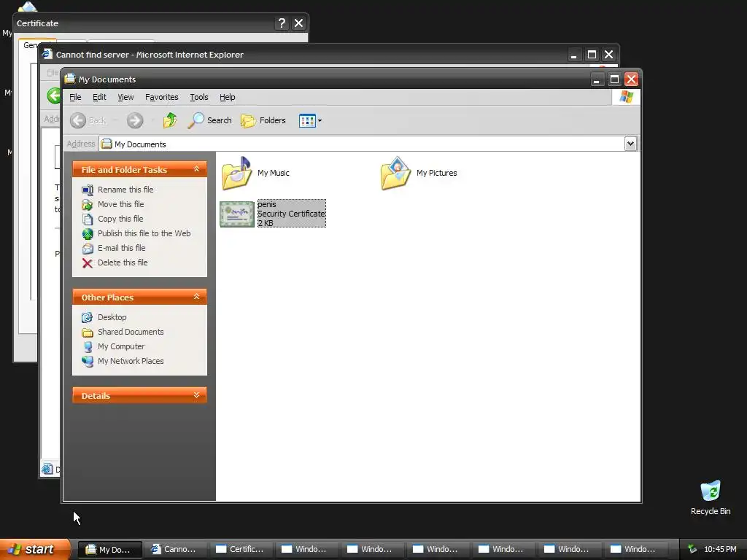Open My Computer in Other Places
This screenshot has height=560, width=747.
tap(121, 346)
